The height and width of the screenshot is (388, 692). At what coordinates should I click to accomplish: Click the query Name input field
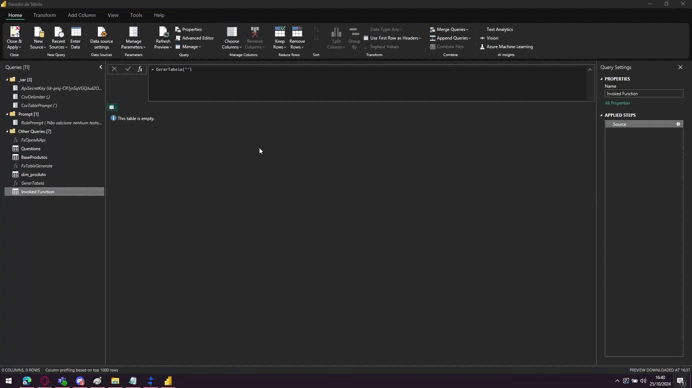click(x=643, y=94)
